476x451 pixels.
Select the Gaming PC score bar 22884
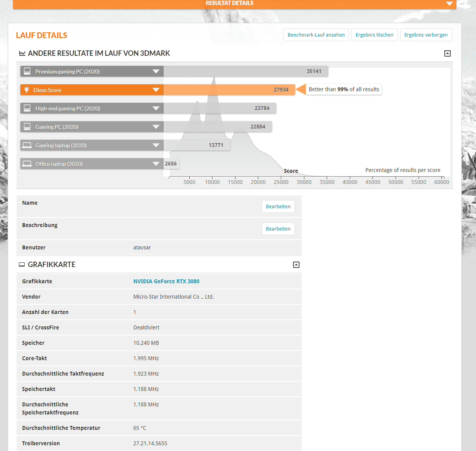[x=218, y=127]
